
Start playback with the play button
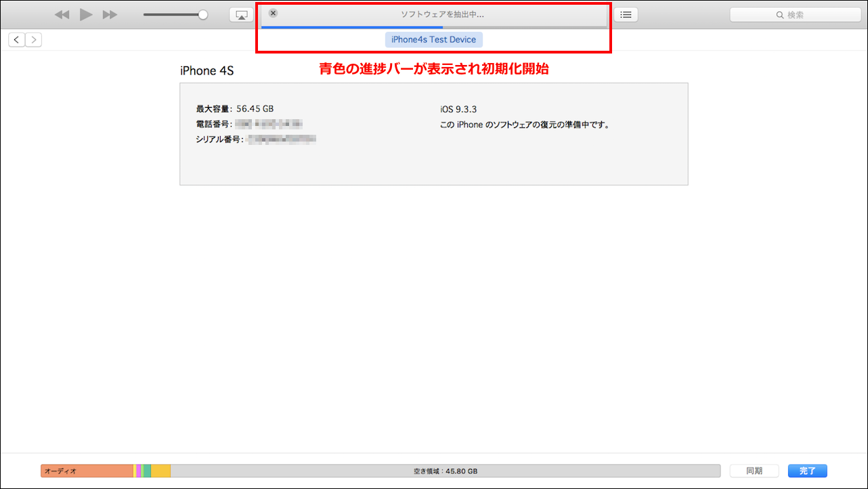pyautogui.click(x=86, y=14)
